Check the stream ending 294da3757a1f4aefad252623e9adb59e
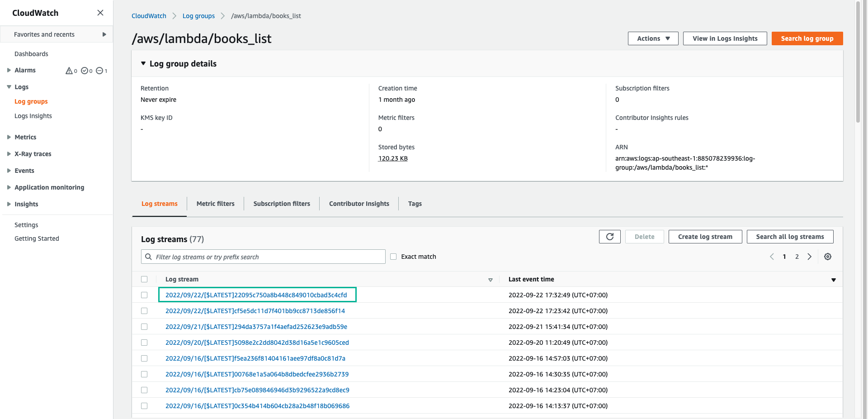 [x=144, y=327]
